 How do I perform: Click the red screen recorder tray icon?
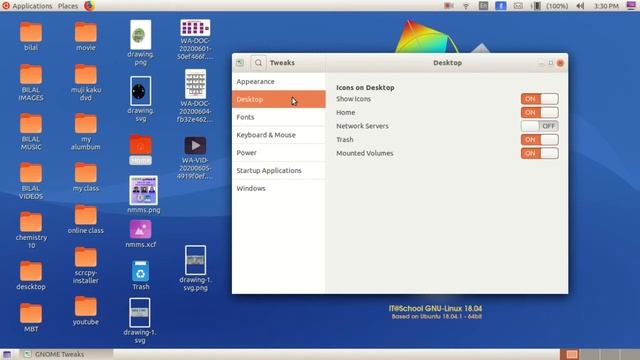(x=449, y=6)
